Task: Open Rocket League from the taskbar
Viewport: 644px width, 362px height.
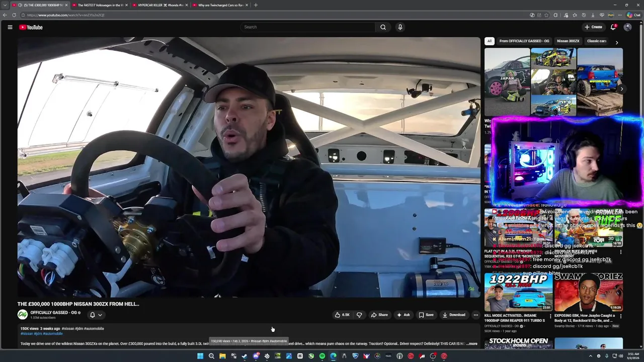Action: pos(355,356)
